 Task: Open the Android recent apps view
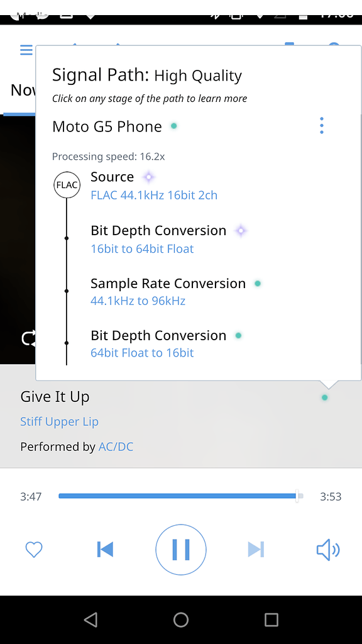(x=271, y=619)
